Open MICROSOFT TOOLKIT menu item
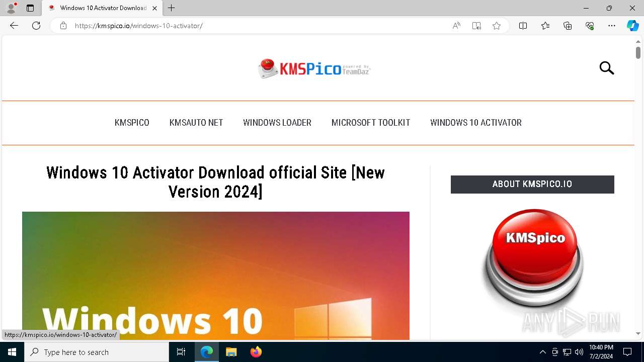The width and height of the screenshot is (644, 362). point(371,123)
